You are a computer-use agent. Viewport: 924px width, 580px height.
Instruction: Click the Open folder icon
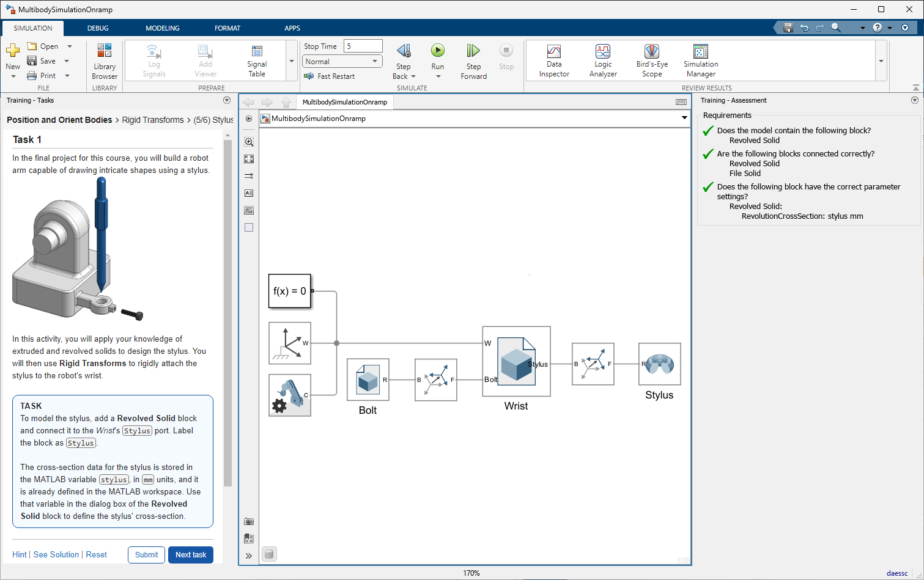[32, 46]
